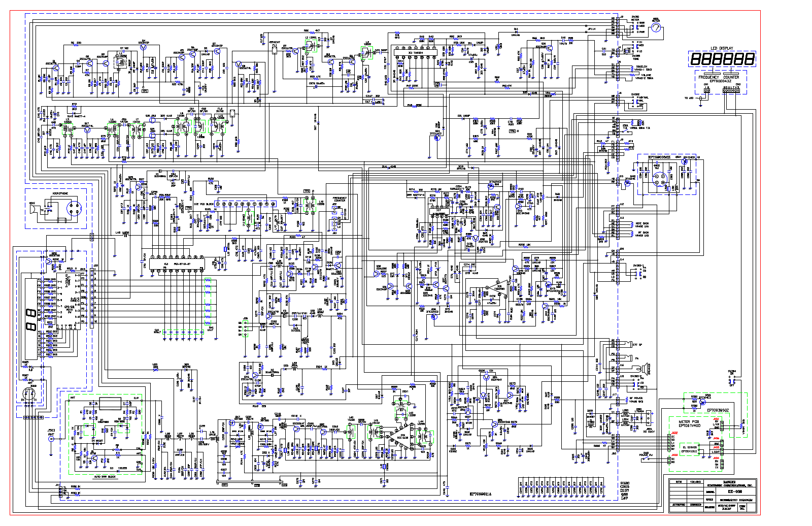Click the EPT900043Z part number

tap(721, 81)
